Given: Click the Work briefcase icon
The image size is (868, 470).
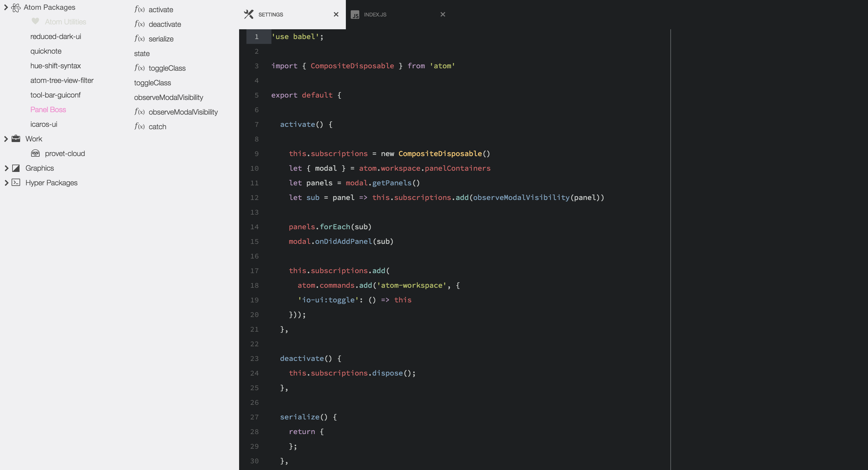Looking at the screenshot, I should [16, 139].
